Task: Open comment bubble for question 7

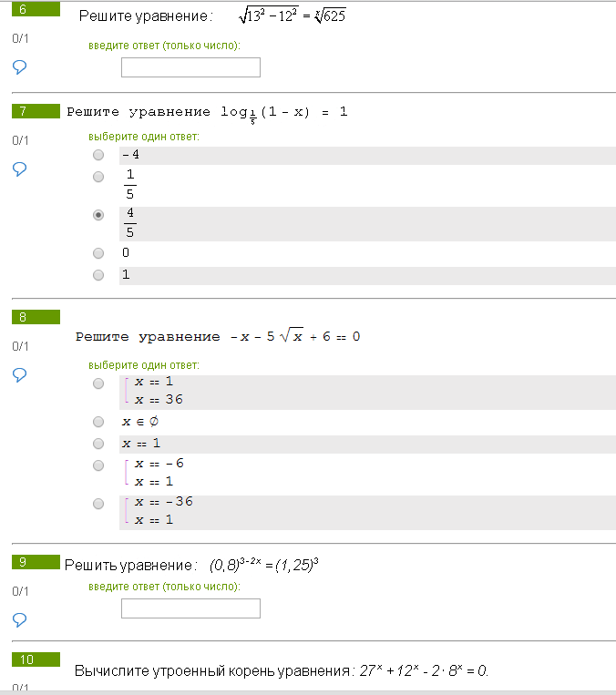Action: [19, 169]
